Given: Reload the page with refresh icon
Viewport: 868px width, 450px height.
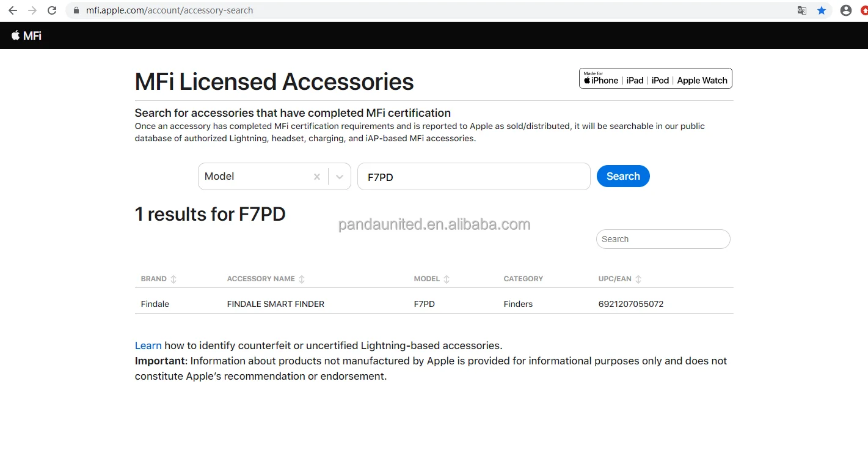Looking at the screenshot, I should tap(52, 10).
